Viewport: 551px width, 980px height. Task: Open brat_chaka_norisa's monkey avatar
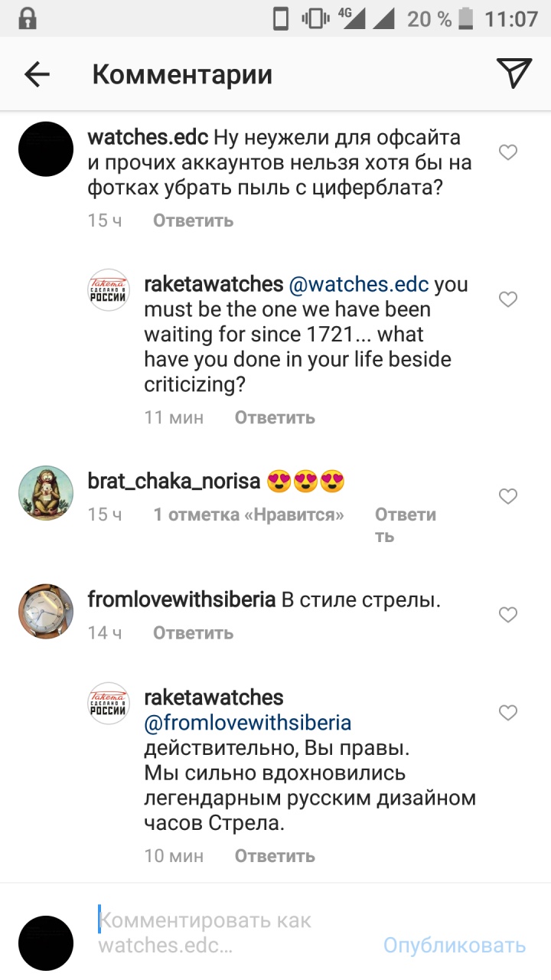pos(46,493)
